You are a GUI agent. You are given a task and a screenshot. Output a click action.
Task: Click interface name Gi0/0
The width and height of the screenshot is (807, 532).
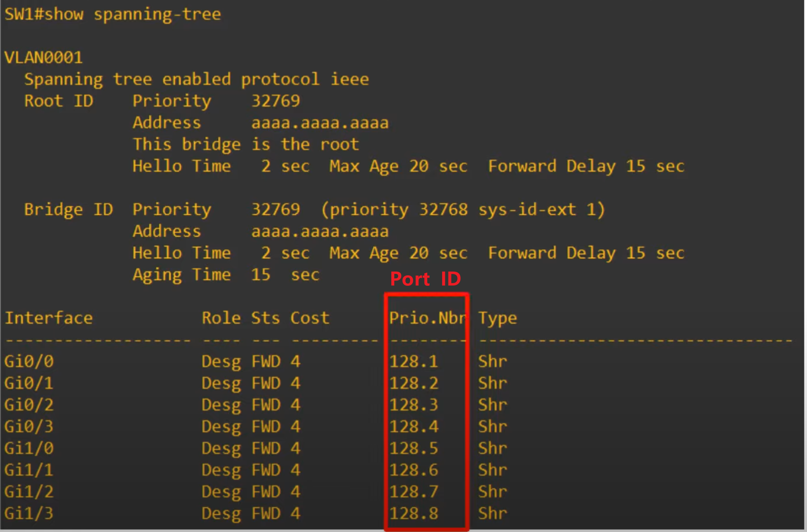point(29,362)
